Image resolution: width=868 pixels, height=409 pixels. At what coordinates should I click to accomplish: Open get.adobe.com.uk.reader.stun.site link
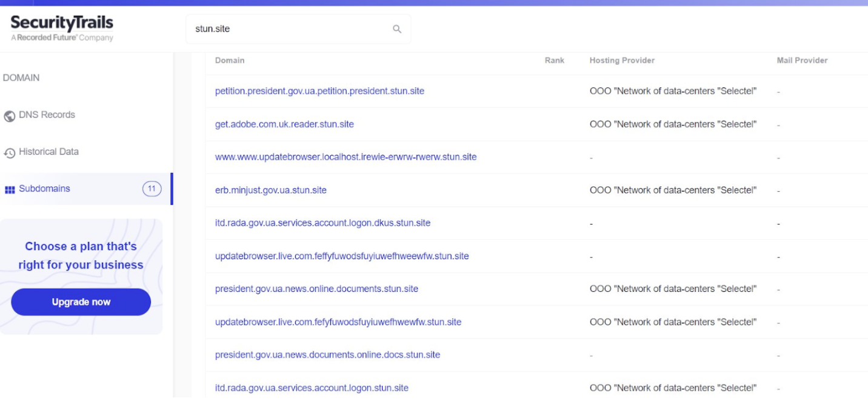point(284,124)
